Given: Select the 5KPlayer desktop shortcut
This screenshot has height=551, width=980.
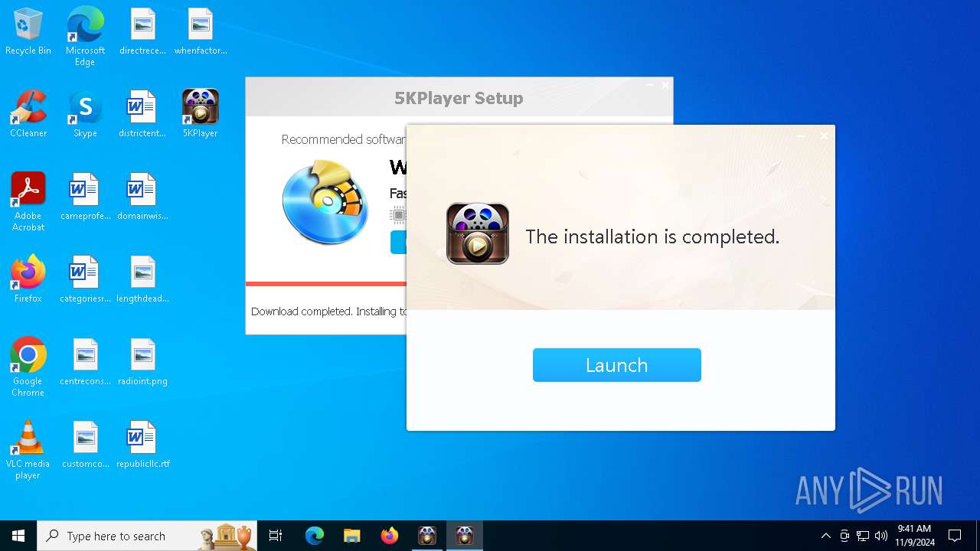Looking at the screenshot, I should pos(201,114).
